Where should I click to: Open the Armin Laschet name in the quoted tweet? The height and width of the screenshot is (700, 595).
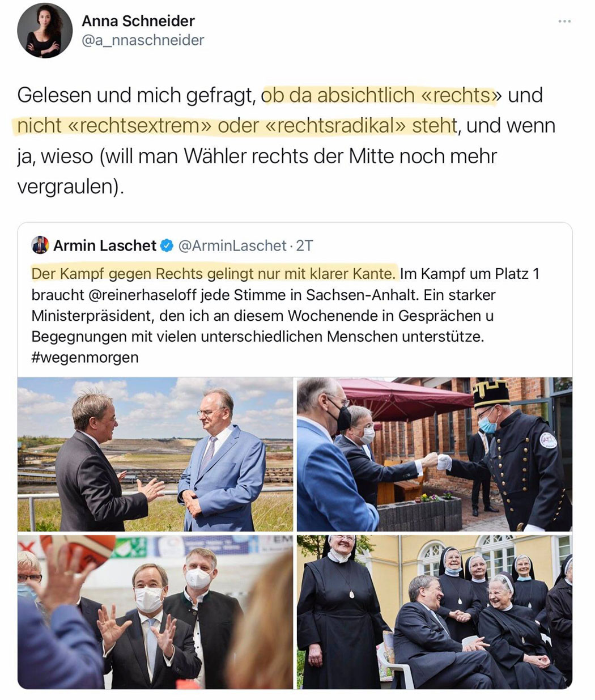click(x=105, y=245)
